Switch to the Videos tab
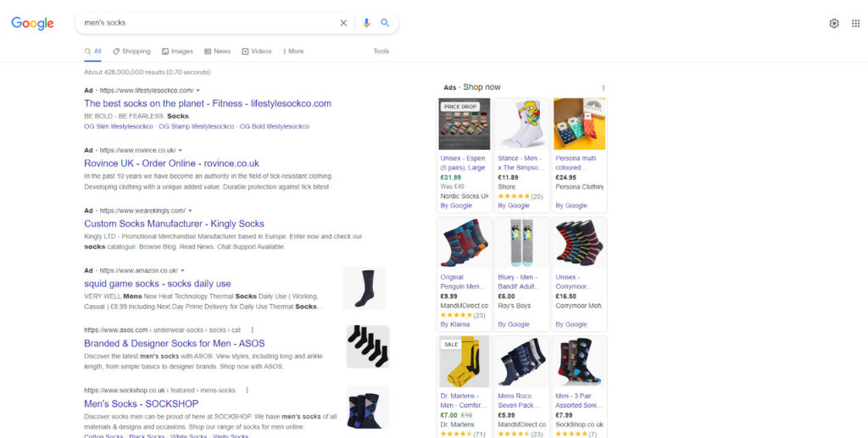 pos(256,52)
